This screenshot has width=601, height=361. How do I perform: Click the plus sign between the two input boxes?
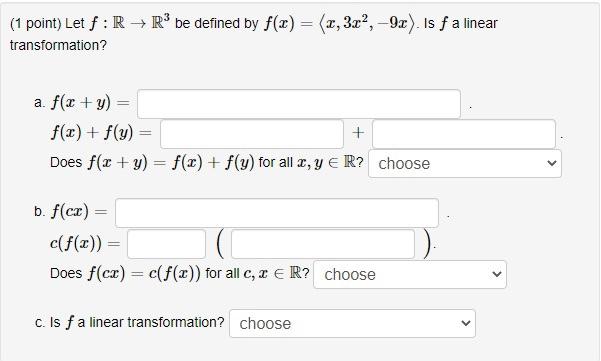click(358, 133)
